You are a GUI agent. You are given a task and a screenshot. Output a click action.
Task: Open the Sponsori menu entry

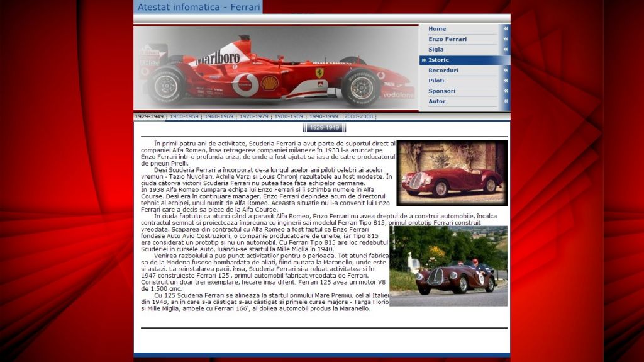(441, 91)
